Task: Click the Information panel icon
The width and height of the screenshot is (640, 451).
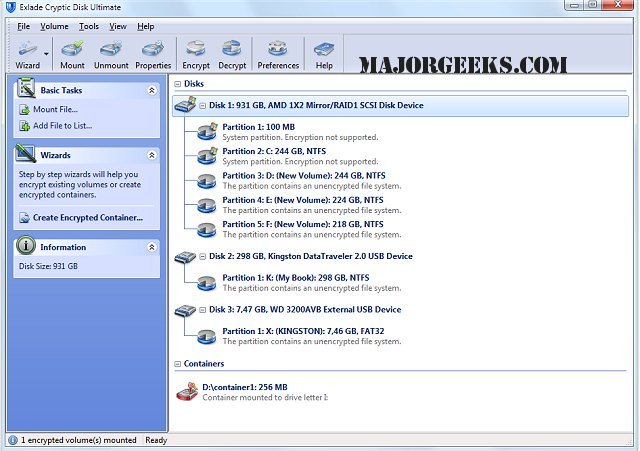Action: [x=26, y=246]
